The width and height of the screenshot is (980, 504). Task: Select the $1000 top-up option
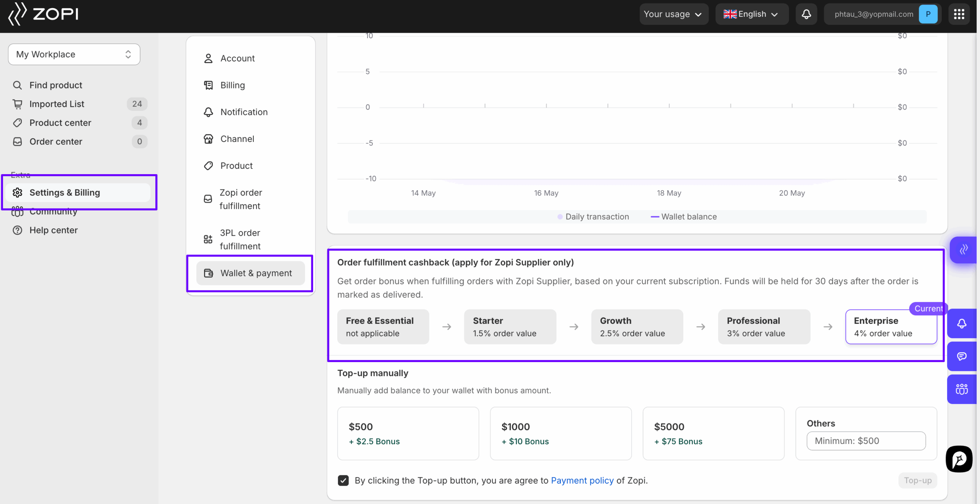coord(561,434)
